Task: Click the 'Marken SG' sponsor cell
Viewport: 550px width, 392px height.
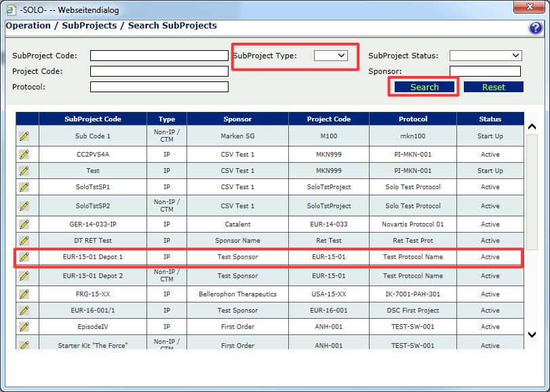Action: [238, 136]
